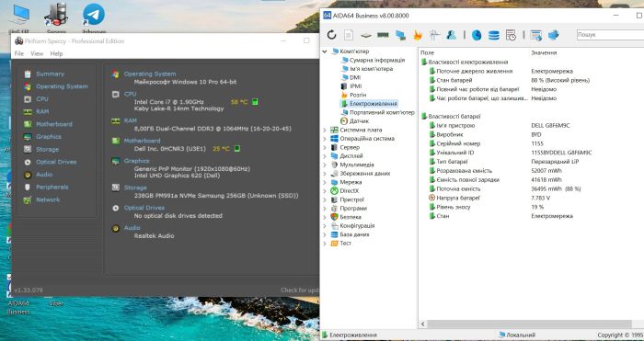The height and width of the screenshot is (341, 644).
Task: Click the AIDA64 chip-shaped toolbar icon
Action: point(365,36)
